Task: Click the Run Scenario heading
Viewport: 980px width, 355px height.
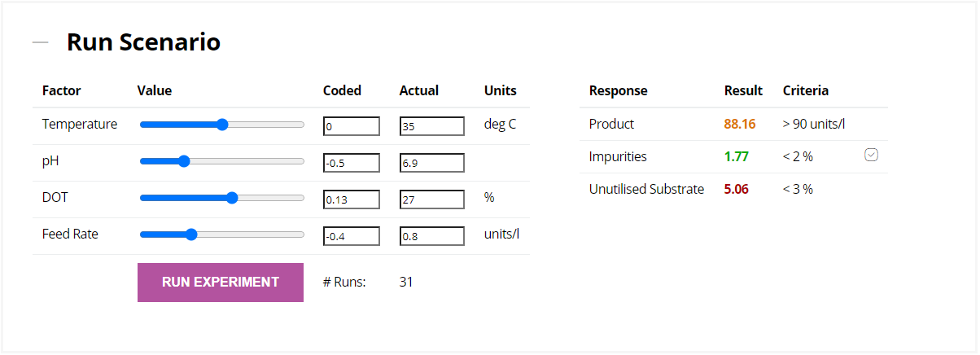Action: pos(143,42)
